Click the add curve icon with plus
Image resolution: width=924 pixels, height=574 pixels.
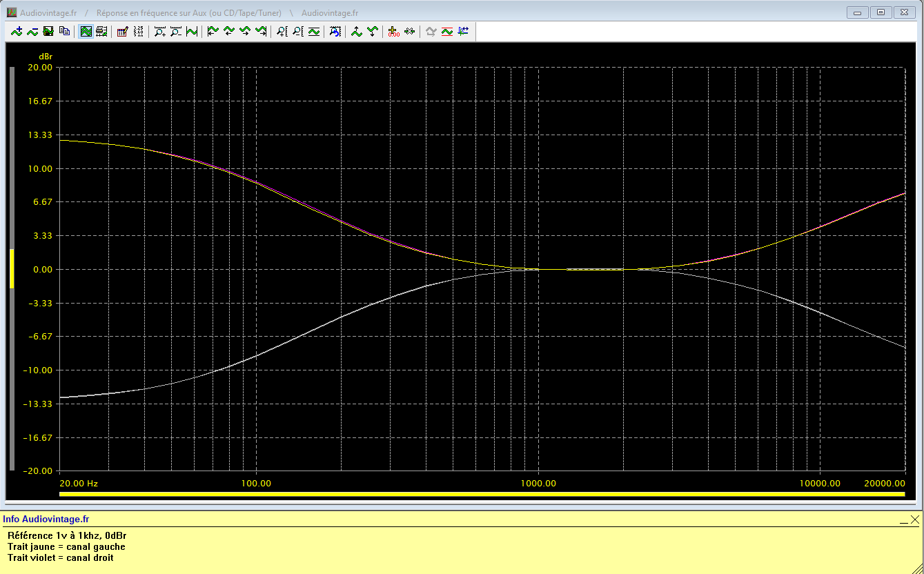(x=17, y=31)
